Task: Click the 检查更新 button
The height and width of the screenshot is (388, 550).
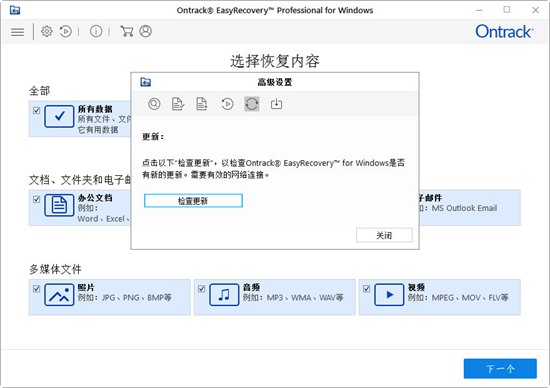Action: [193, 201]
